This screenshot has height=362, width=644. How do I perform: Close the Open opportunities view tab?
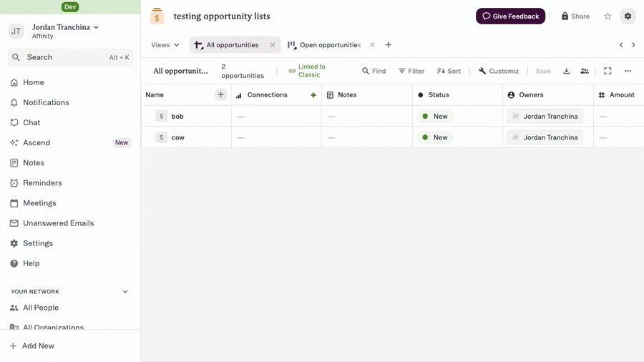372,45
